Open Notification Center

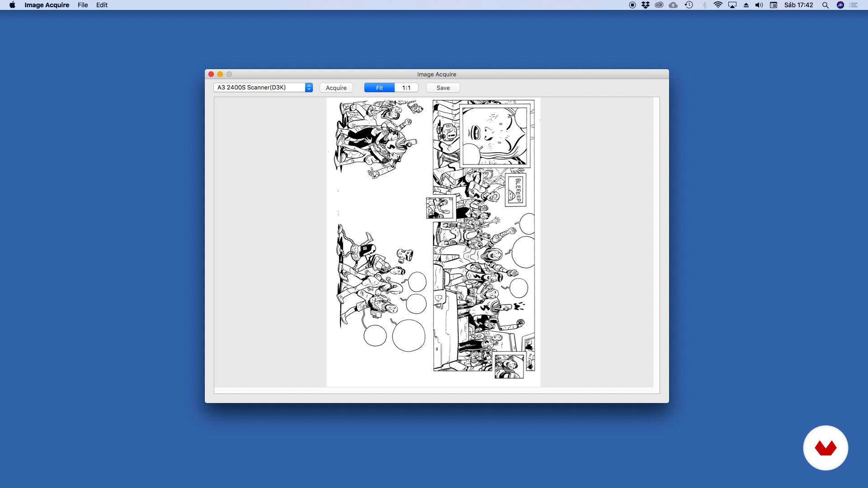[x=854, y=5]
